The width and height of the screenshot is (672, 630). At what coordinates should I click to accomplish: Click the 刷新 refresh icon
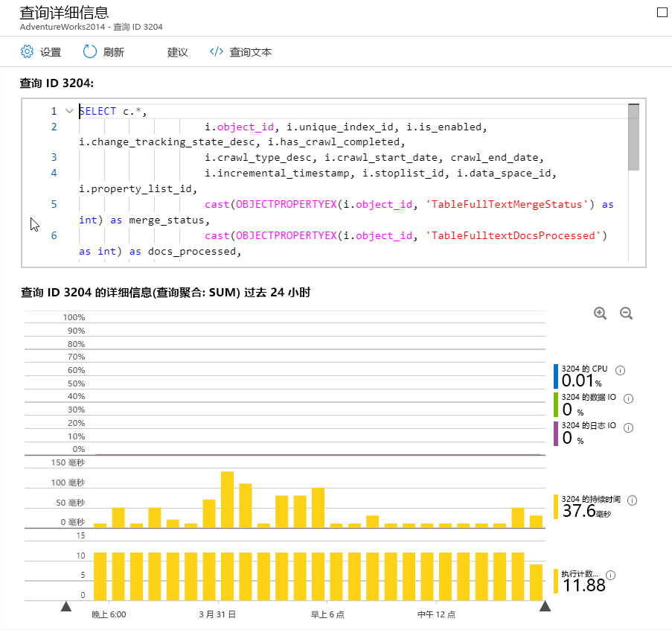(89, 51)
